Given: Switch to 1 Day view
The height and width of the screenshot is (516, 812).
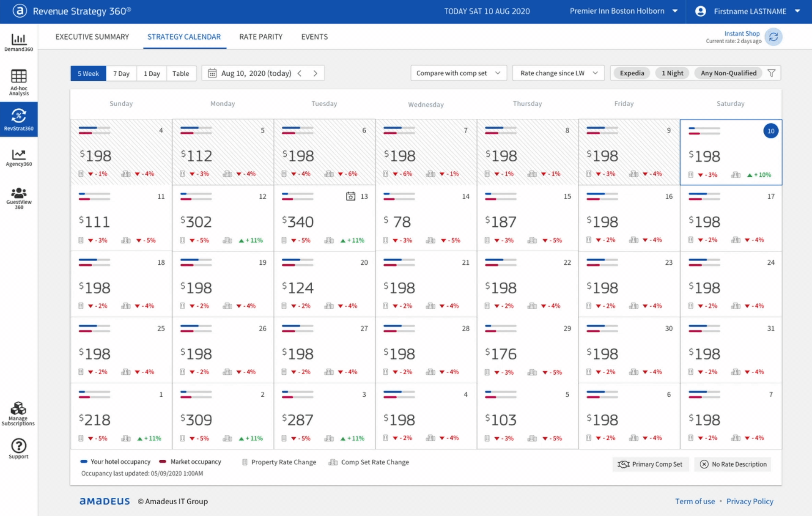Looking at the screenshot, I should [x=152, y=74].
